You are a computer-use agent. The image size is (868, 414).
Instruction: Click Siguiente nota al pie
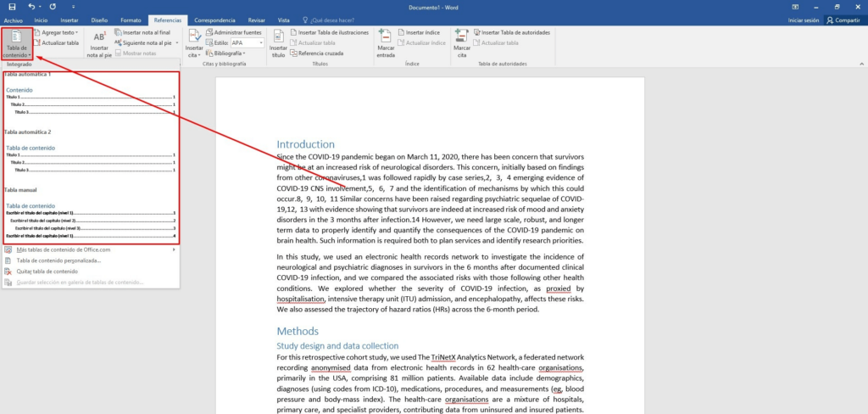[142, 42]
